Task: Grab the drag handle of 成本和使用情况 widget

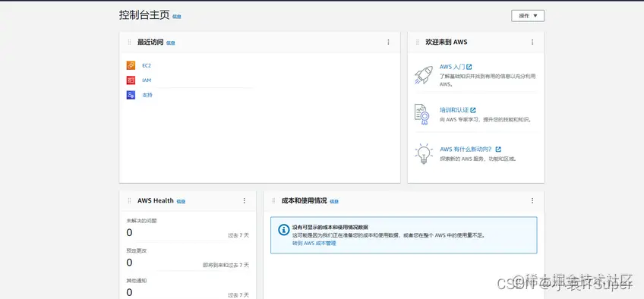Action: 273,200
